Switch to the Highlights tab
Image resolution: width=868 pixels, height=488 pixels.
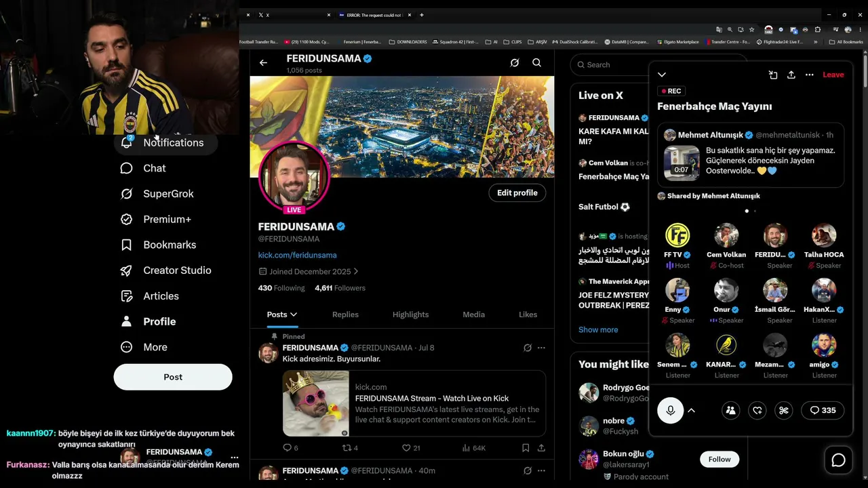[410, 314]
